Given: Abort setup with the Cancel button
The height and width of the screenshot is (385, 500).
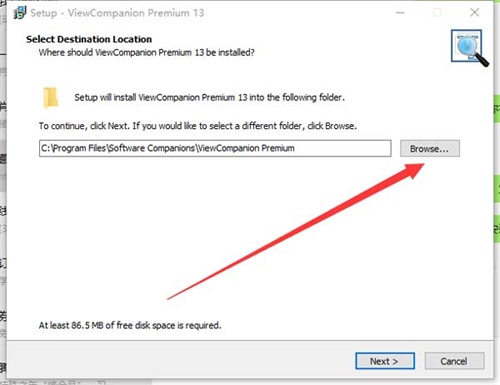Looking at the screenshot, I should [x=454, y=361].
